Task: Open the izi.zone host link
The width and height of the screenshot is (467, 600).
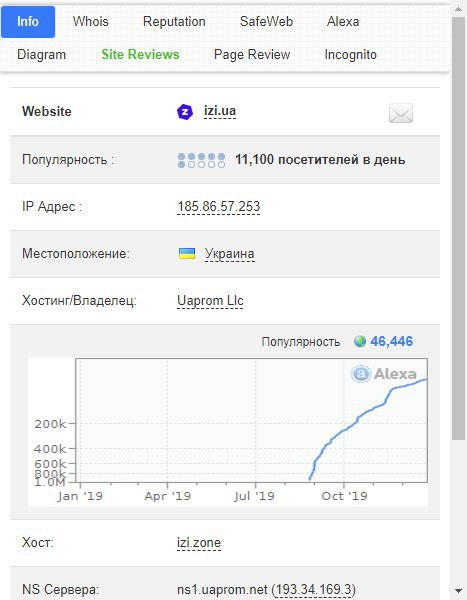Action: (x=199, y=543)
